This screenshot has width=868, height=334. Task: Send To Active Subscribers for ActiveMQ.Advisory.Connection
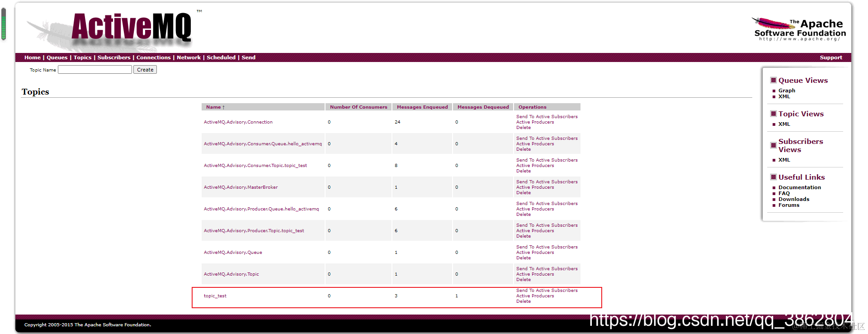click(x=547, y=117)
